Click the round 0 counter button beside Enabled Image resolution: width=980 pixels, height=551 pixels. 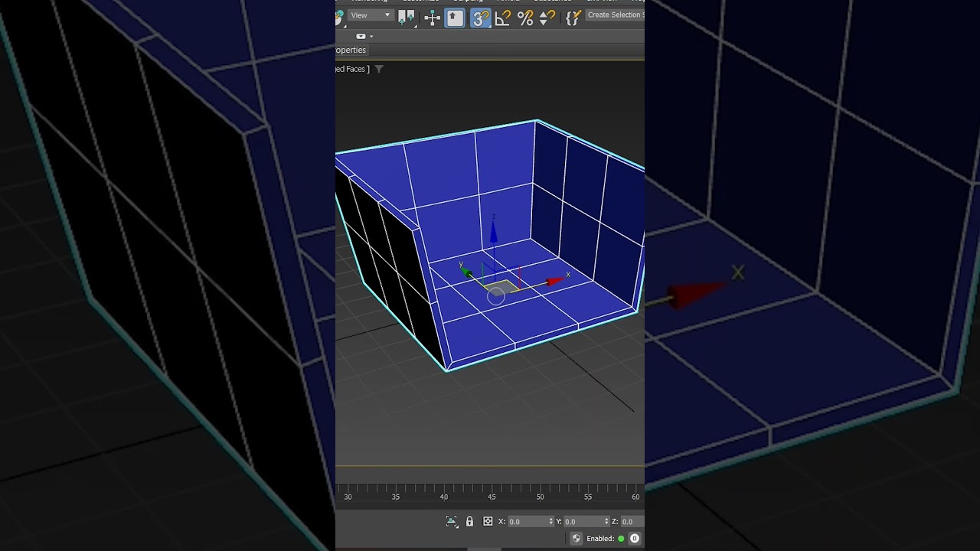[x=635, y=539]
